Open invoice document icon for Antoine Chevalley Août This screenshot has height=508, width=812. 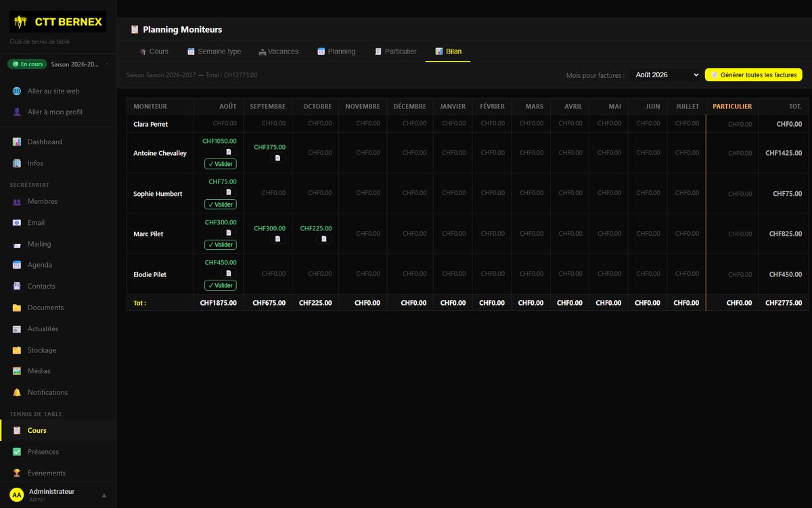229,152
